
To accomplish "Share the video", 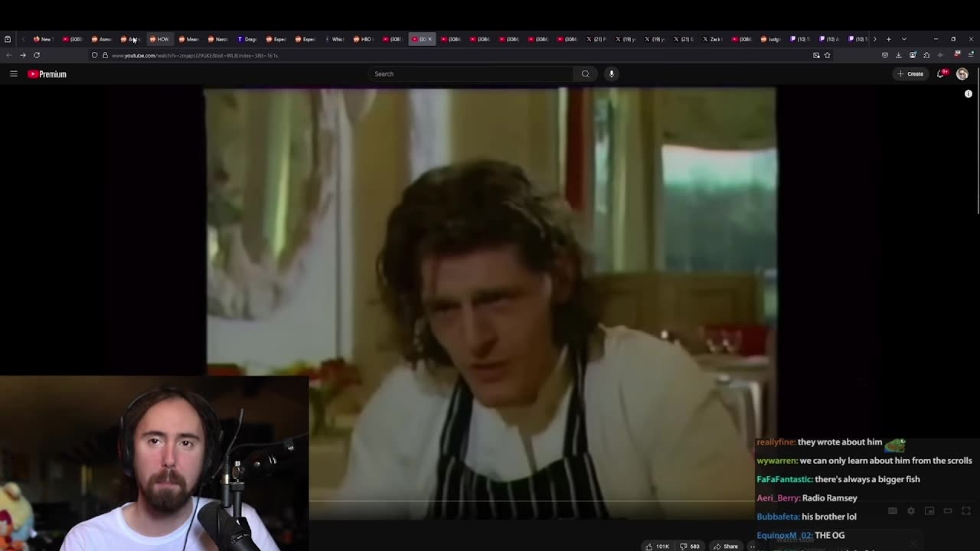I will (x=726, y=546).
